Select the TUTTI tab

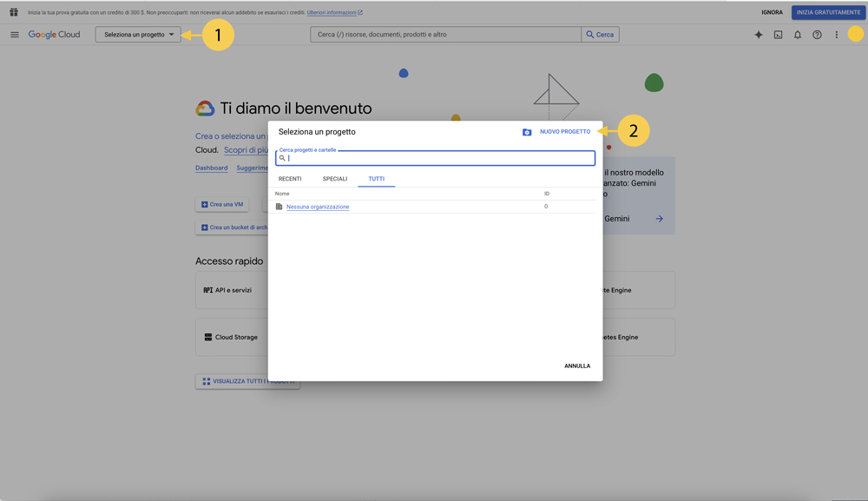377,179
